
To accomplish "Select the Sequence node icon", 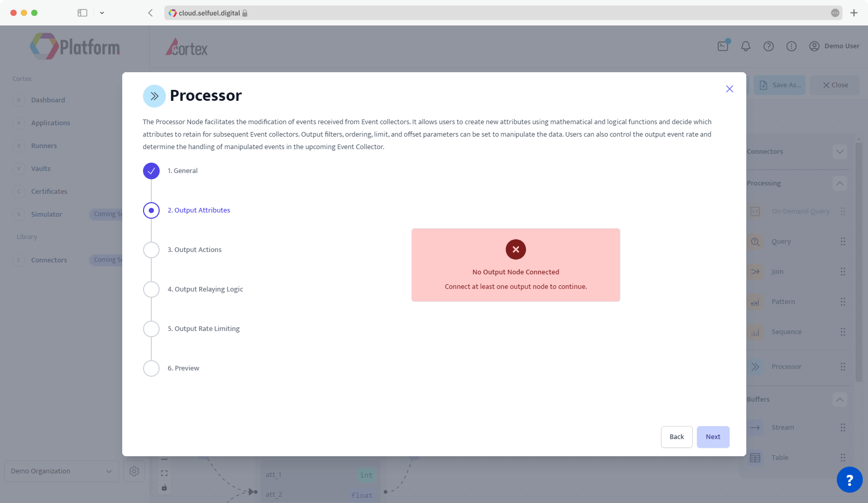I will point(755,332).
